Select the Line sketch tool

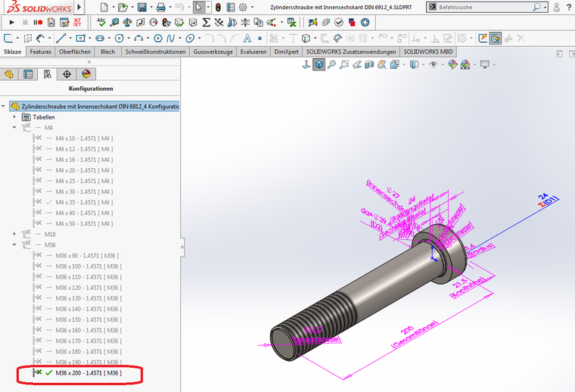pos(61,38)
